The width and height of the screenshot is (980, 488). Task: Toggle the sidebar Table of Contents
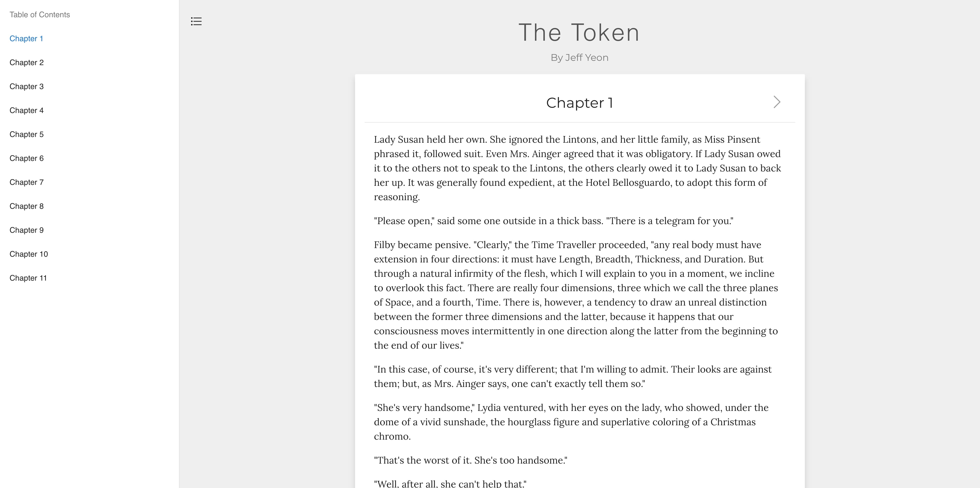coord(196,21)
